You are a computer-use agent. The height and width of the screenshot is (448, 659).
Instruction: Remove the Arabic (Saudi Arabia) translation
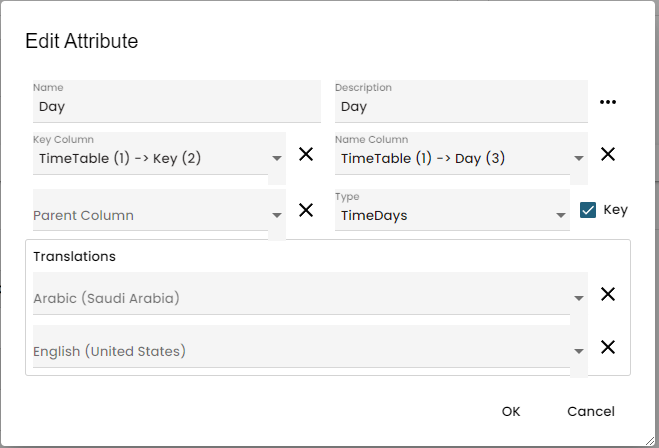tap(607, 294)
